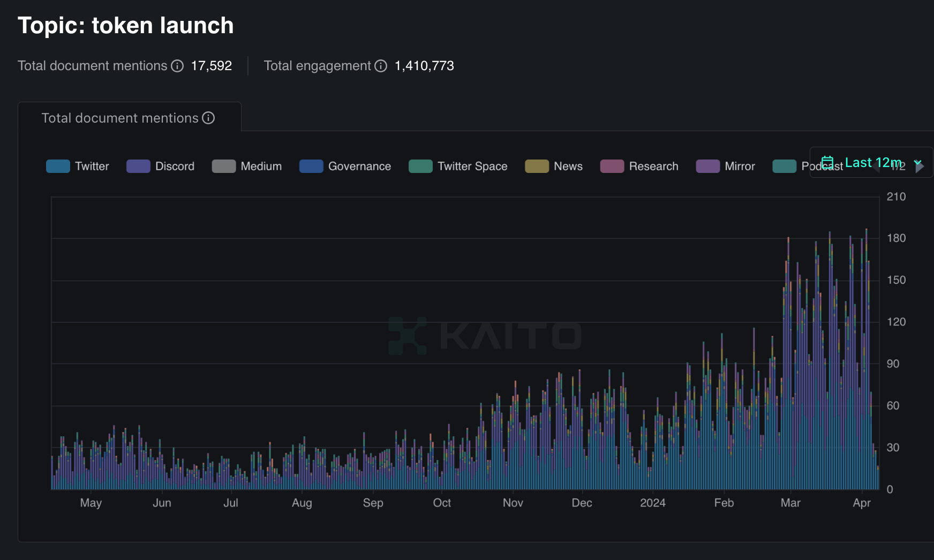Toggle the Governance series in legend
The height and width of the screenshot is (560, 934).
(345, 167)
